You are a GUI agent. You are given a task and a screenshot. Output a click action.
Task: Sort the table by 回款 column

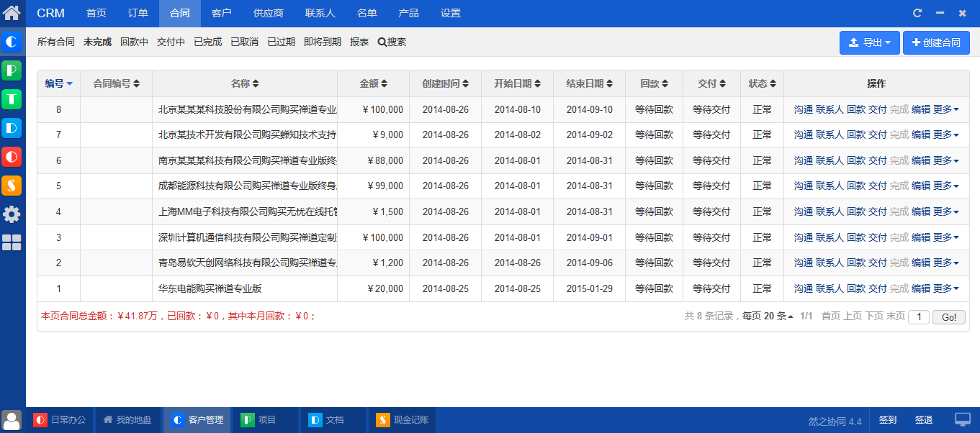[655, 83]
